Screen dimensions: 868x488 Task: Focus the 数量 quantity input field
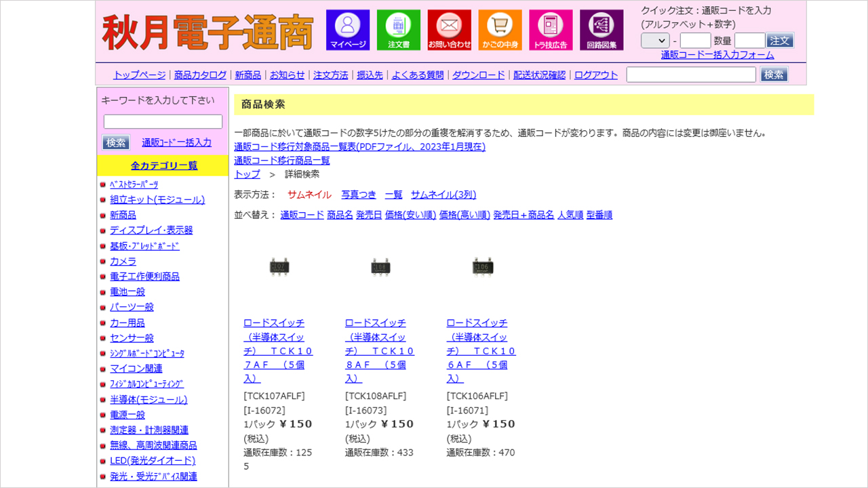(749, 41)
